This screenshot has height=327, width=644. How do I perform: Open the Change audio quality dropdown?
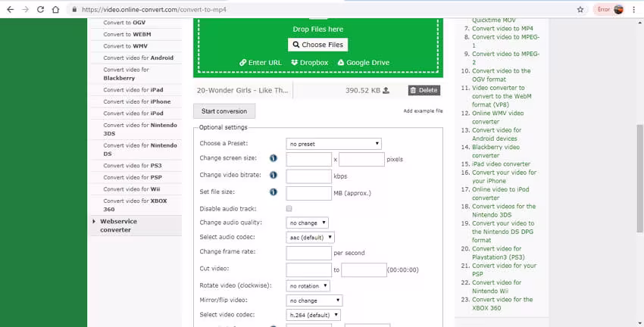point(307,223)
